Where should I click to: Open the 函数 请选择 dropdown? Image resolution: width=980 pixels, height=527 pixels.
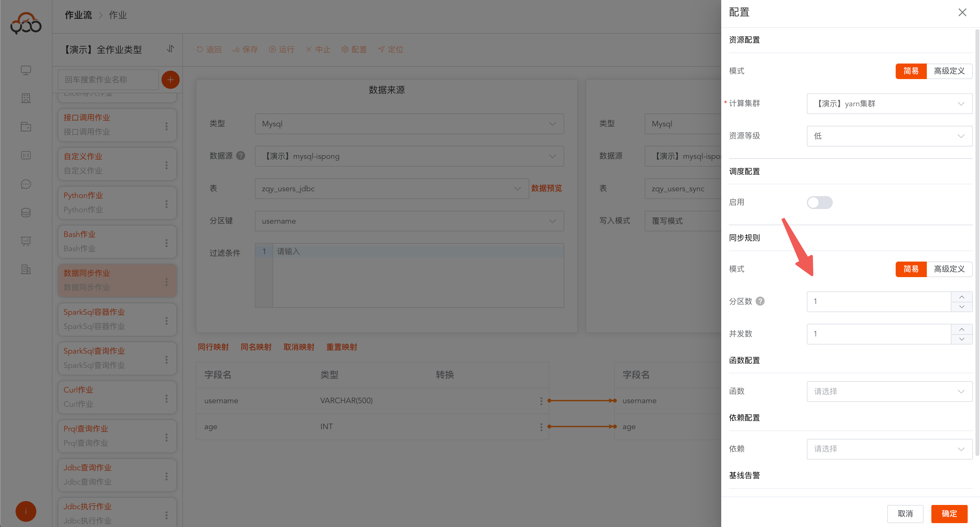point(889,391)
